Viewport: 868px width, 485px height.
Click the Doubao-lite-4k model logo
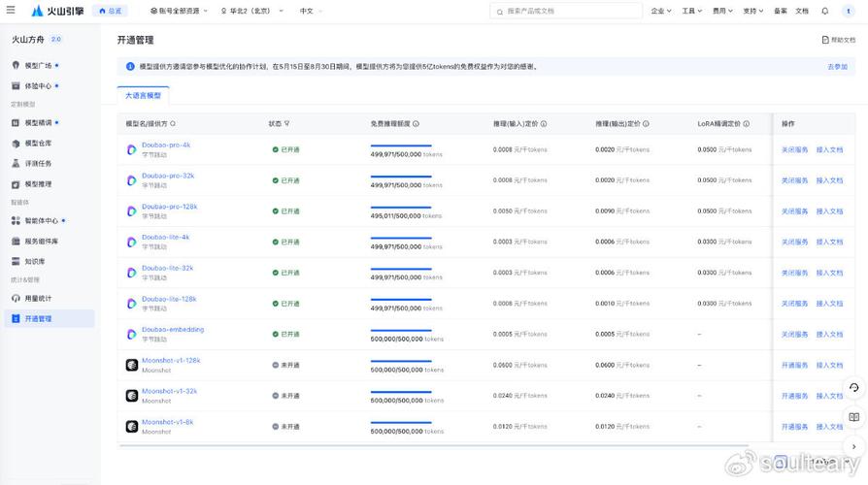[x=132, y=242]
